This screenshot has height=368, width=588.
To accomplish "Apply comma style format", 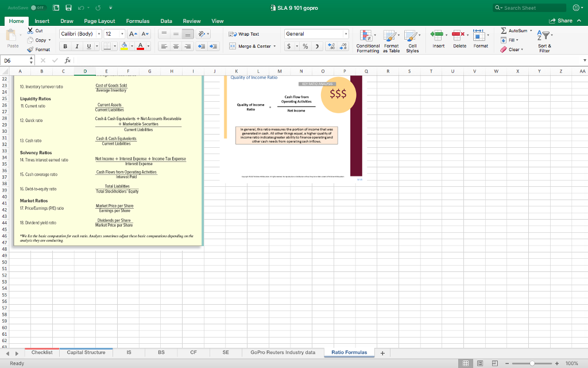I will 317,46.
